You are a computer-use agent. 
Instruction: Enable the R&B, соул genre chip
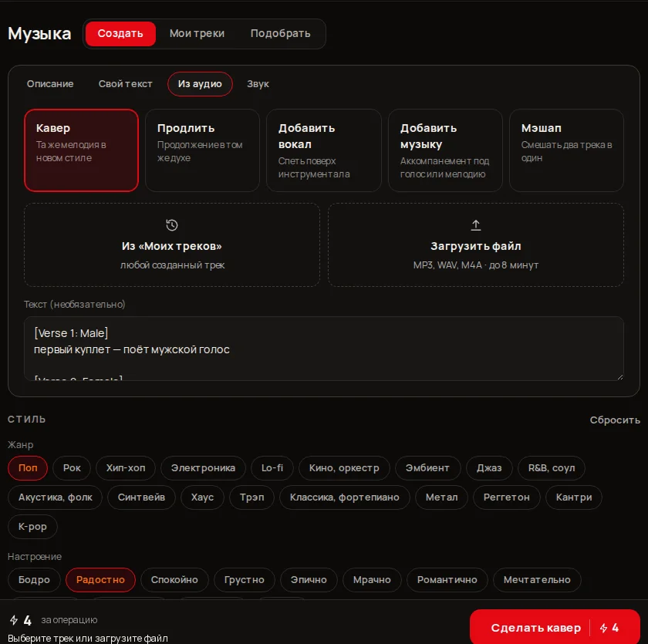pyautogui.click(x=552, y=468)
